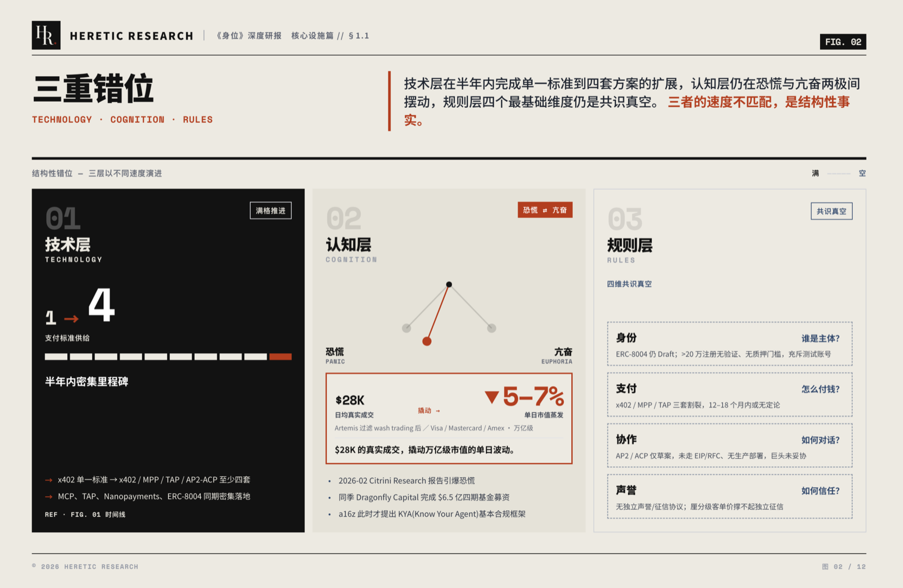Click the 满格推进 tag in the technology card
Screen dimensions: 903x588
(x=271, y=210)
